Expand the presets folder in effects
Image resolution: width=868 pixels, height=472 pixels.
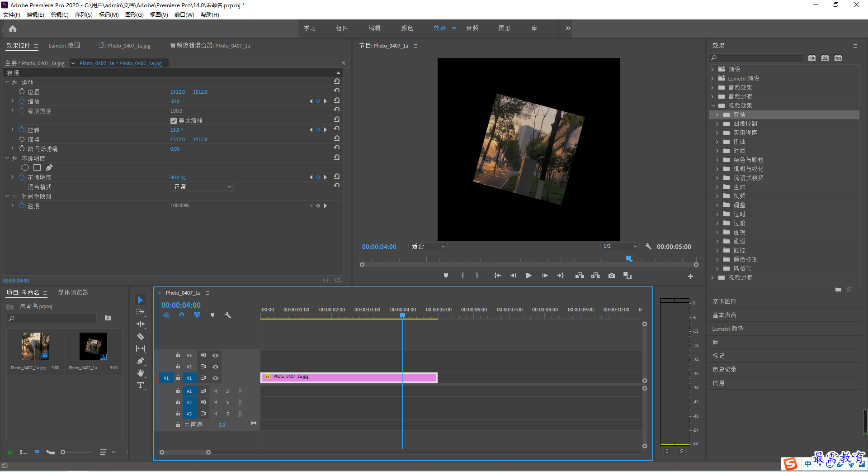click(x=713, y=69)
